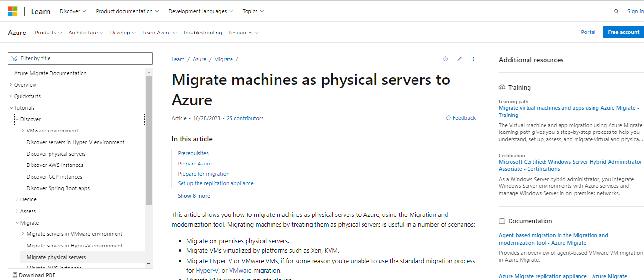644x280 pixels.
Task: Click the edit pencil icon
Action: tap(460, 59)
